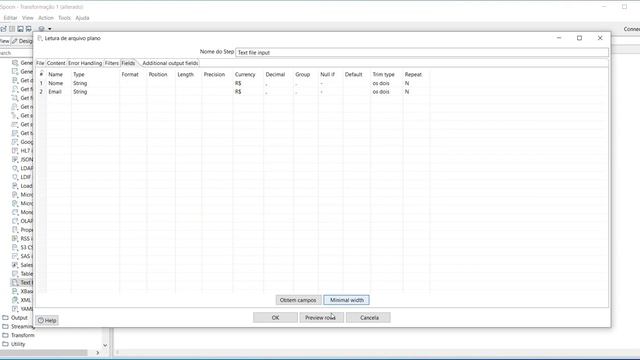The width and height of the screenshot is (640, 360).
Task: Select the OLAP input step icon
Action: 15,221
